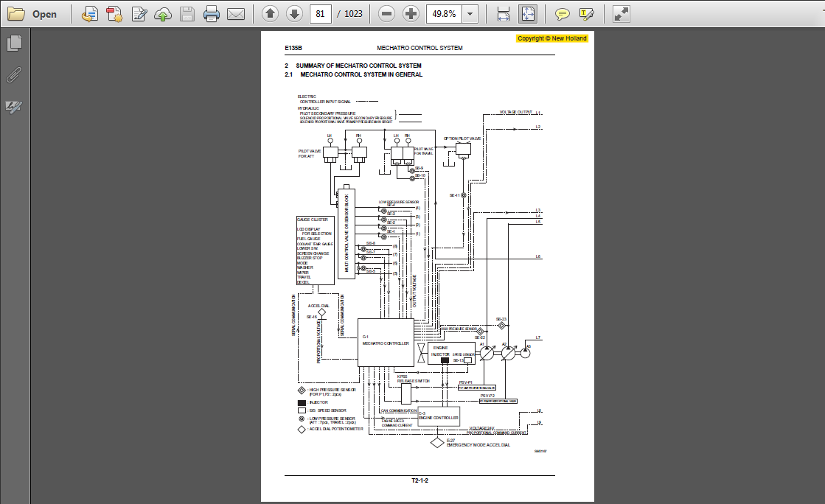Zoom in with the plus button

click(411, 14)
